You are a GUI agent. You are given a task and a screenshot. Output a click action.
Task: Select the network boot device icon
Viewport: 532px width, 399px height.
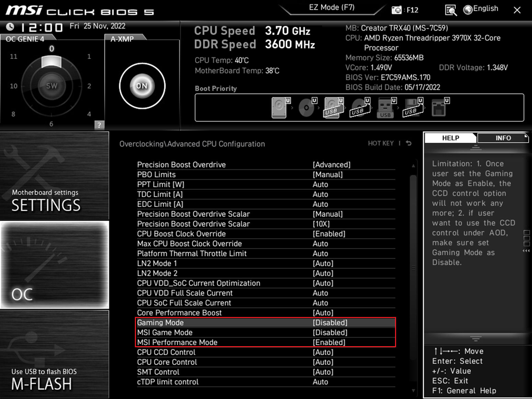point(440,107)
